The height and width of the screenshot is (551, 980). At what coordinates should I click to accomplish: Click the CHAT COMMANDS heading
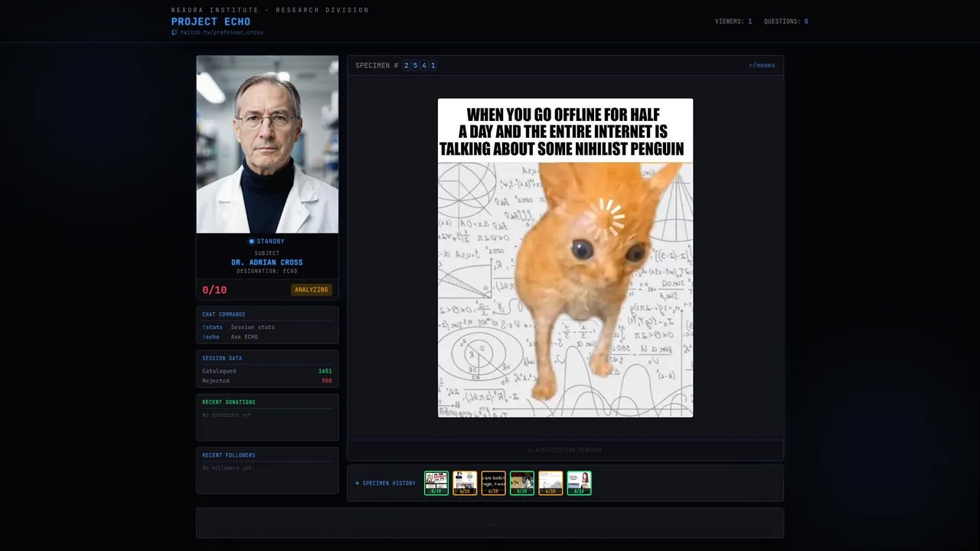pos(224,315)
